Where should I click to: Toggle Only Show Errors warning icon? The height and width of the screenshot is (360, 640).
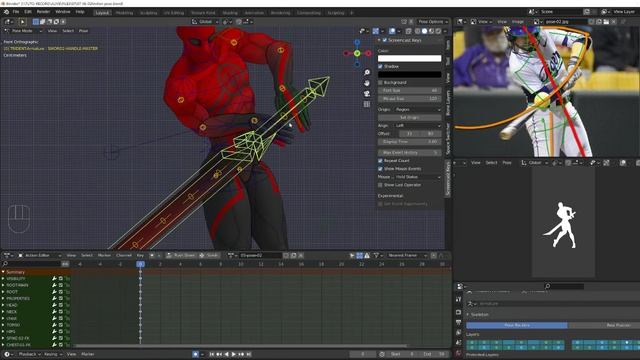coord(367,256)
